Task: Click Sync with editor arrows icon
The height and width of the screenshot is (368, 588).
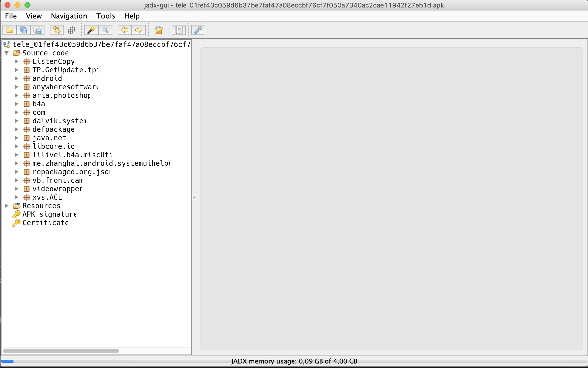Action: coord(57,30)
